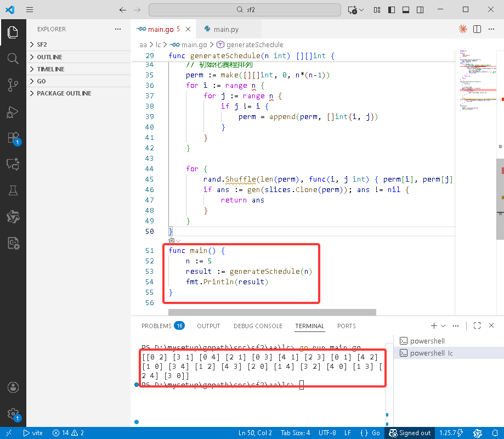Open the editor More Actions menu
Screen dimensions: 504x439
tap(491, 29)
